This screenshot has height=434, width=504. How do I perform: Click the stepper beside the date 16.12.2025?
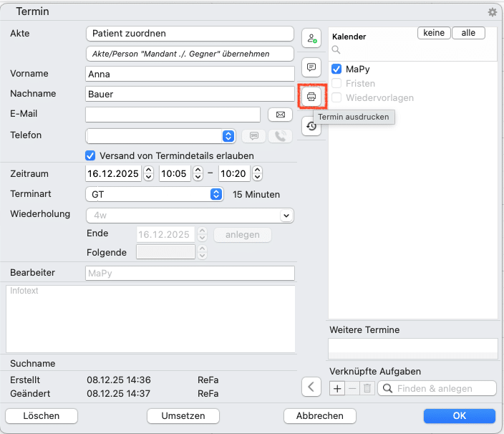(x=149, y=173)
